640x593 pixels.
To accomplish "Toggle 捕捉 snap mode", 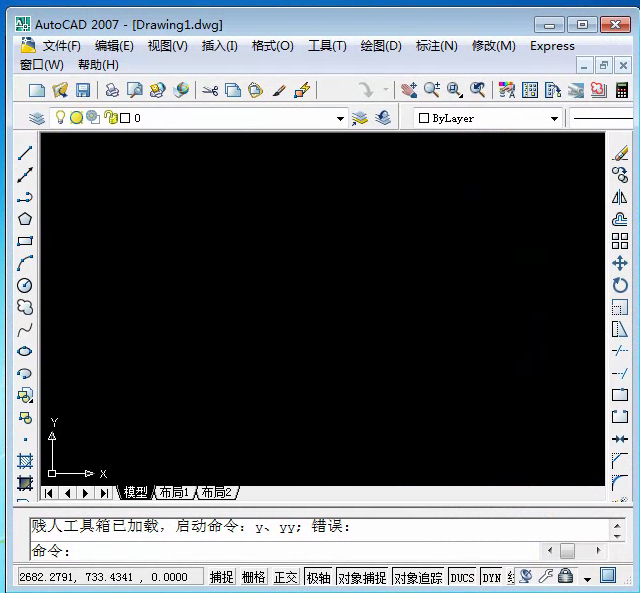I will 222,577.
